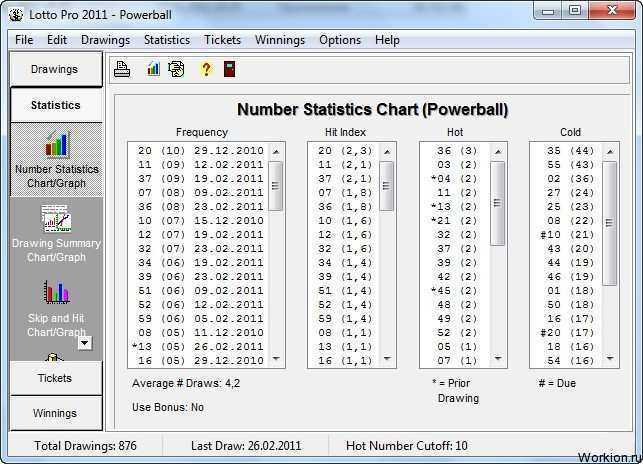Screen dimensions: 643x464
Task: Select Frequency row 11 (09) 12.02.2011
Action: coord(198,165)
